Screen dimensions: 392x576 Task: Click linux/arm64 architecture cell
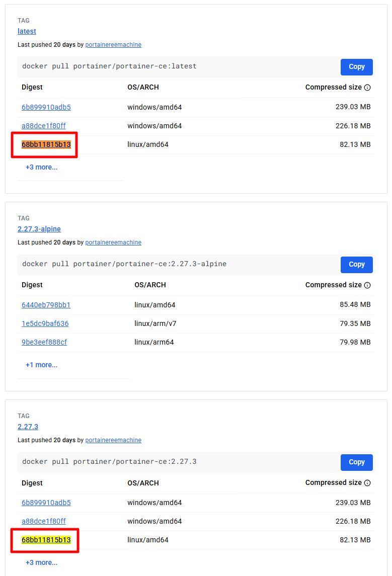click(154, 342)
